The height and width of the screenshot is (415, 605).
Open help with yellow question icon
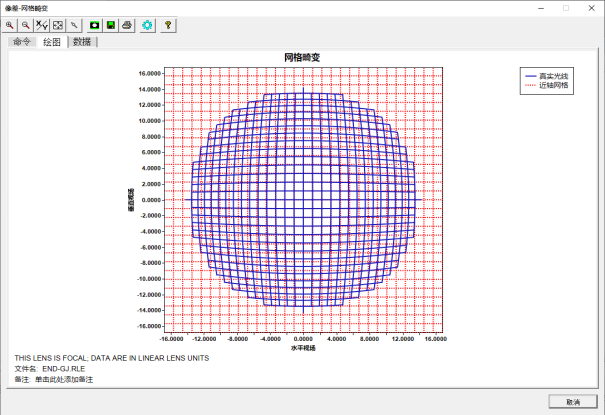pyautogui.click(x=168, y=25)
